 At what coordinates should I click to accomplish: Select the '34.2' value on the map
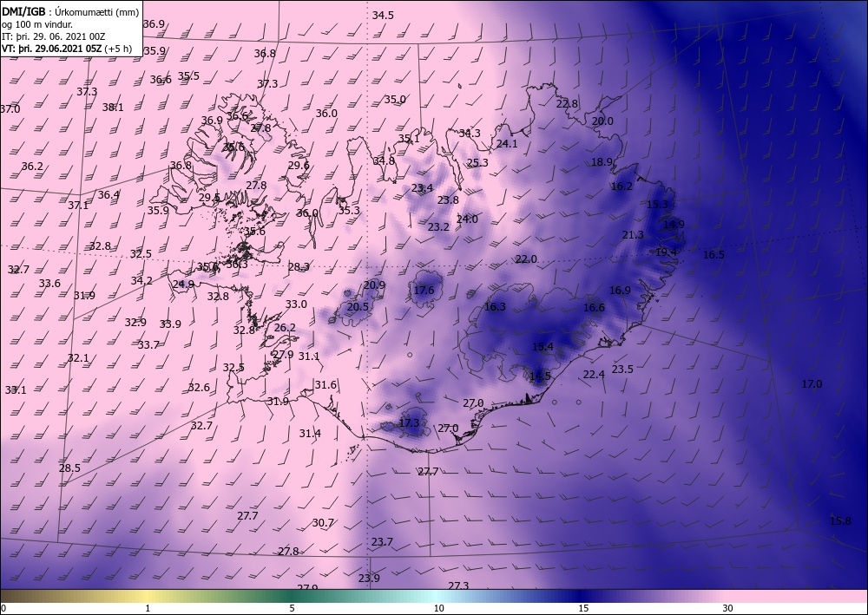coord(141,280)
